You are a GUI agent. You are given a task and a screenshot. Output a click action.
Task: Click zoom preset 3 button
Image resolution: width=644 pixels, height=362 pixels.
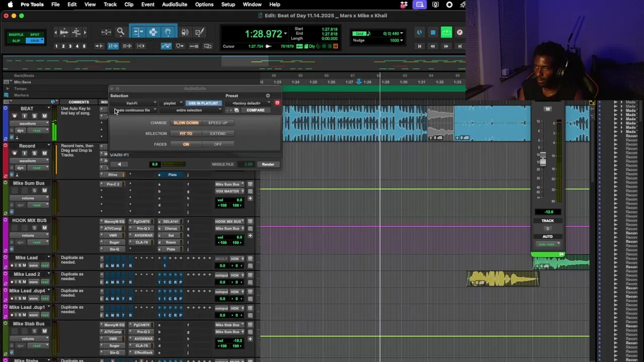pyautogui.click(x=70, y=46)
